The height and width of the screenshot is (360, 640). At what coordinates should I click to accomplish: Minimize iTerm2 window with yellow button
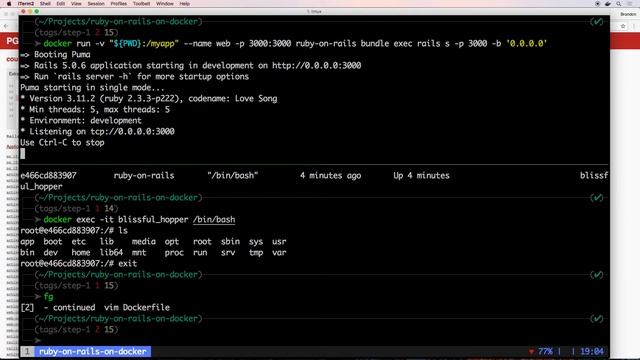pyautogui.click(x=30, y=11)
